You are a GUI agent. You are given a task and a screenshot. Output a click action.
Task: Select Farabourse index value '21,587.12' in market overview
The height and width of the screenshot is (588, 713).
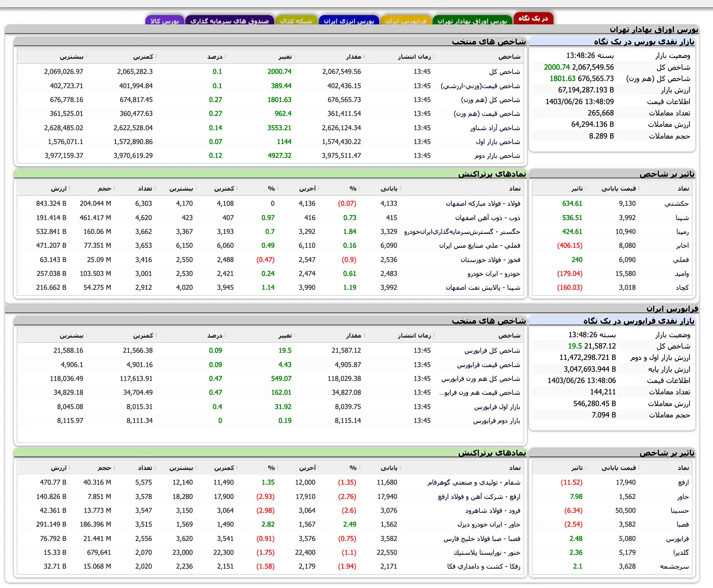click(600, 346)
